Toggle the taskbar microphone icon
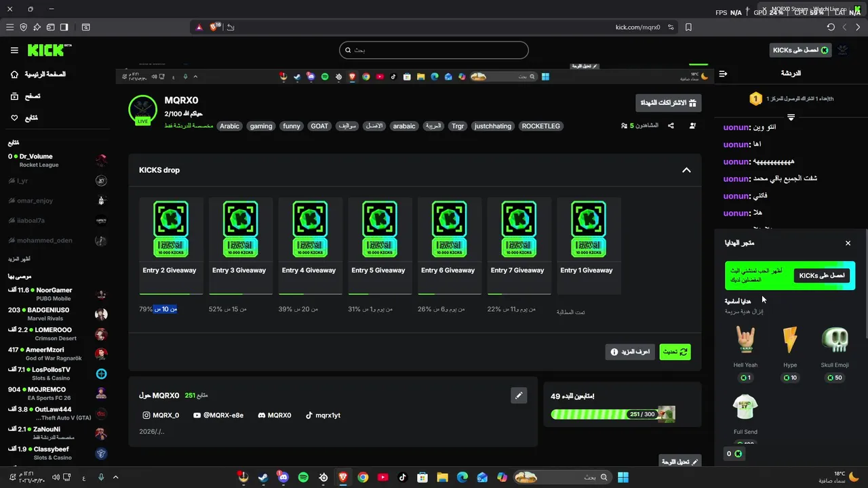Viewport: 868px width, 488px height. (x=101, y=477)
